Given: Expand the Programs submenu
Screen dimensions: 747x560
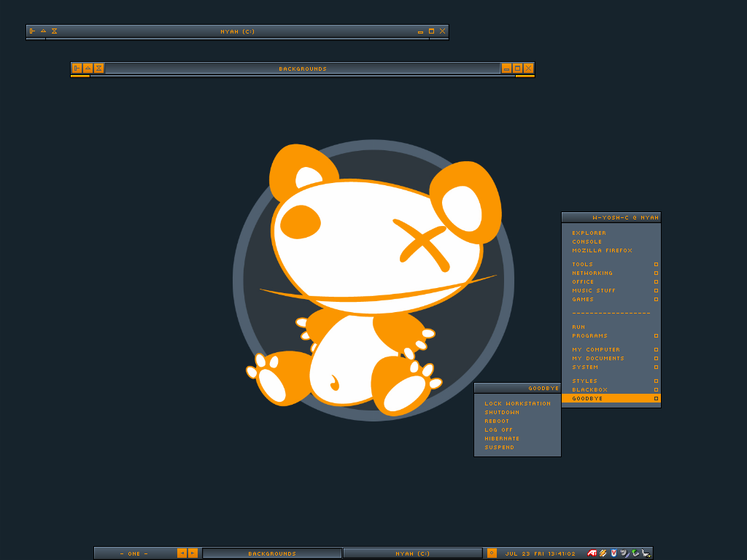Looking at the screenshot, I should (x=611, y=335).
